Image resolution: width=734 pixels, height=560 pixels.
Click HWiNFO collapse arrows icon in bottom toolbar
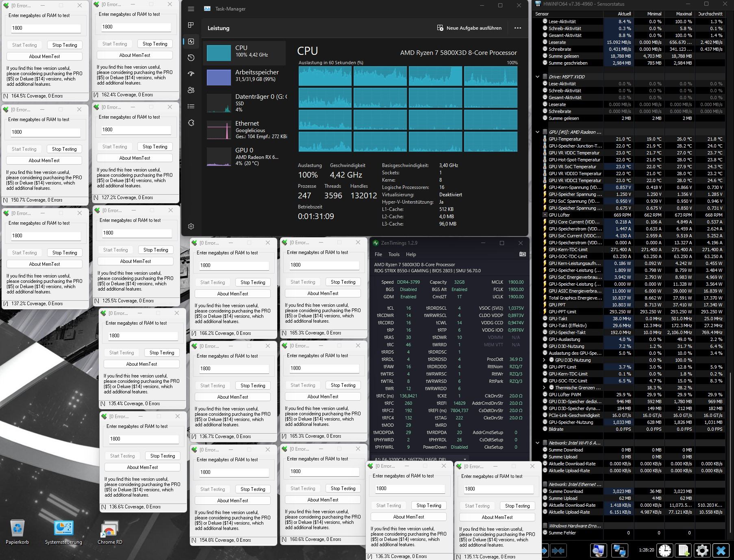pyautogui.click(x=558, y=551)
